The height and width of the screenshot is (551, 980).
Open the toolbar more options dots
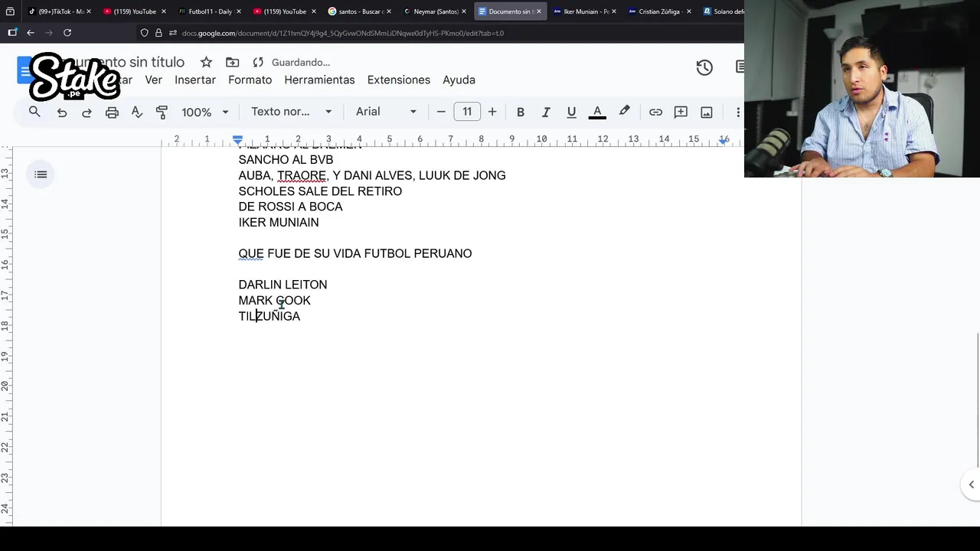click(737, 112)
